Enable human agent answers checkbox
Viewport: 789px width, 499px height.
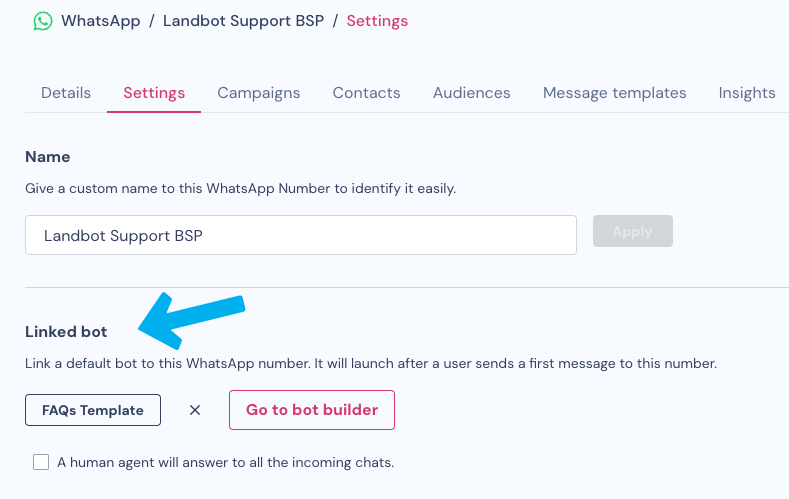click(41, 462)
